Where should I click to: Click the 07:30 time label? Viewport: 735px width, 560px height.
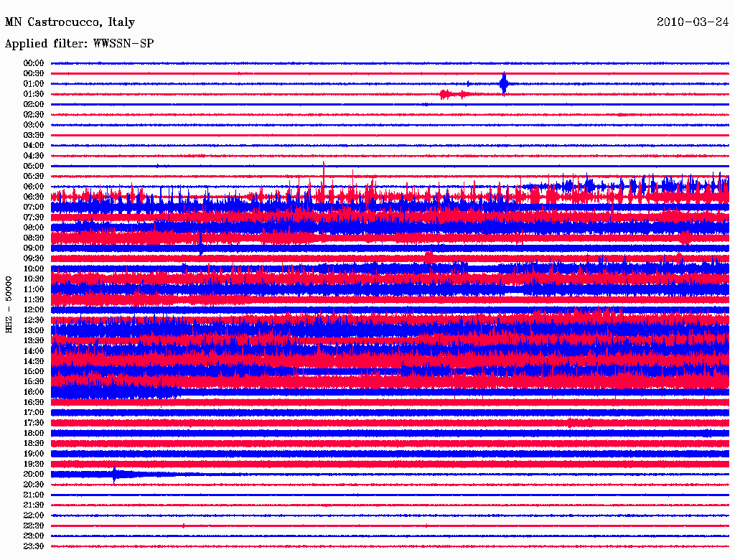pyautogui.click(x=34, y=218)
